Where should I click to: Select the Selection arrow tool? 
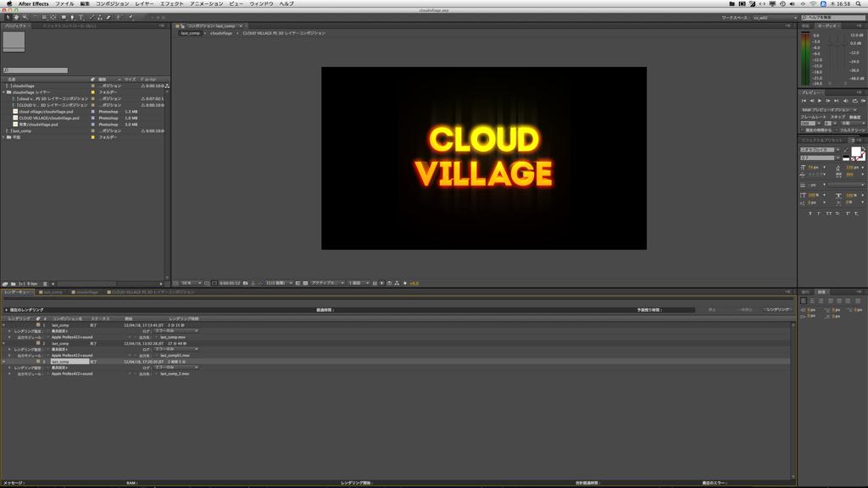(8, 17)
